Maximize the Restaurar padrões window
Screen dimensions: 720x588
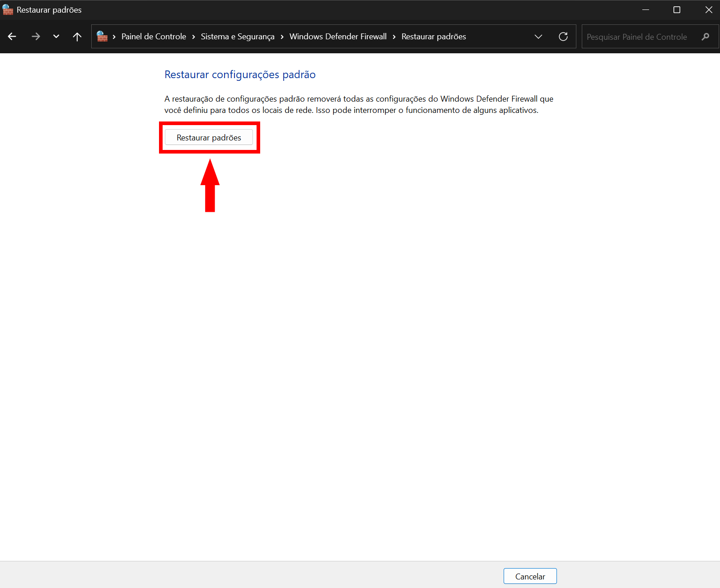pos(677,10)
